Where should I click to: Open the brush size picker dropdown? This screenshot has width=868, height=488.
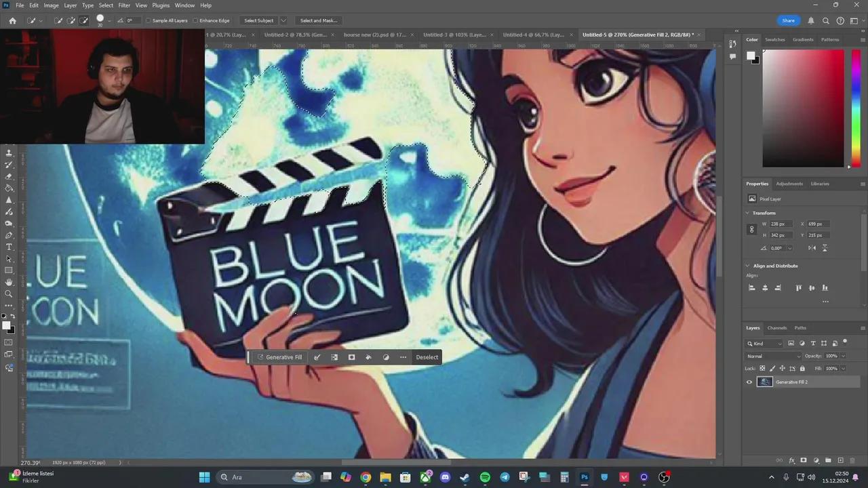[x=109, y=20]
